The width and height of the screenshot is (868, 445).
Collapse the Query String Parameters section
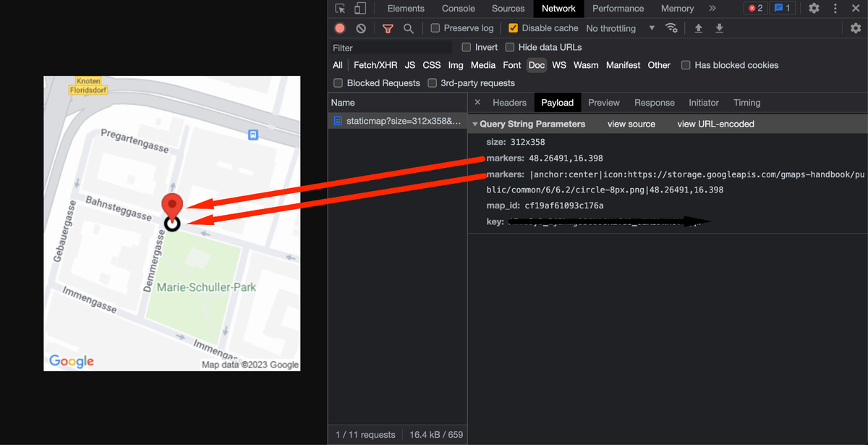tap(480, 124)
